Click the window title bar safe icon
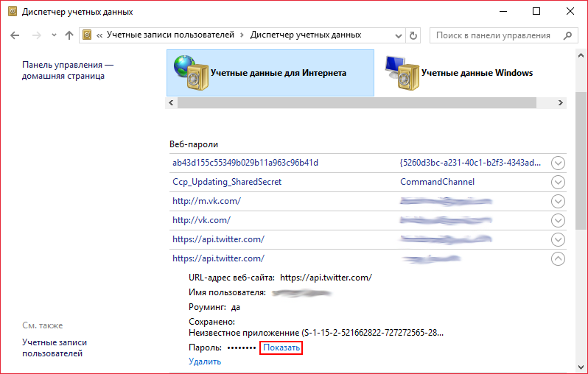 13,12
